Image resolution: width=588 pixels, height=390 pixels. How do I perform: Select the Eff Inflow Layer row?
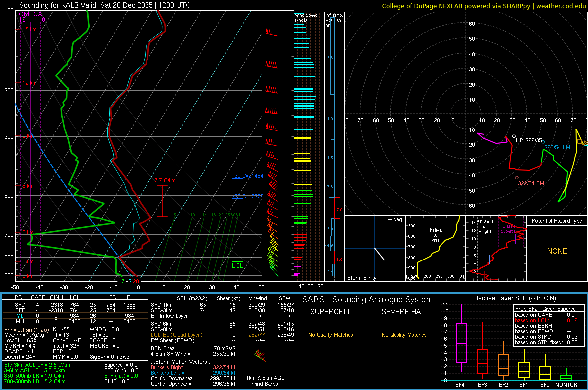pos(222,316)
